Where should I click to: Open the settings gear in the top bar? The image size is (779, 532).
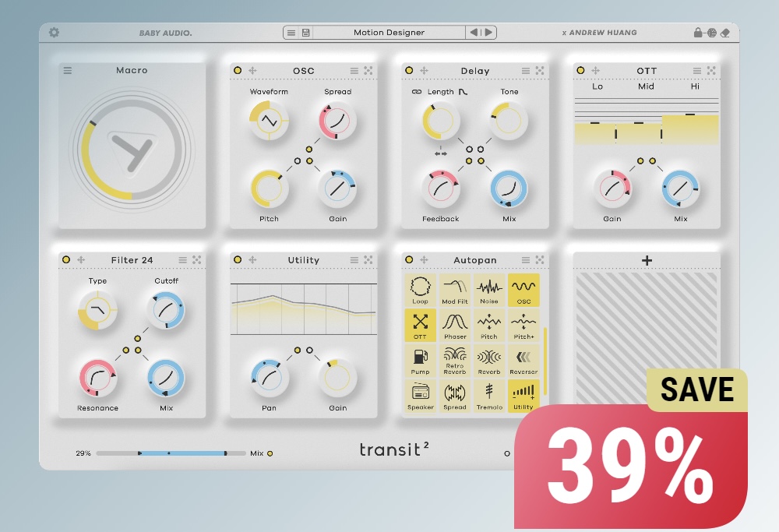point(54,32)
